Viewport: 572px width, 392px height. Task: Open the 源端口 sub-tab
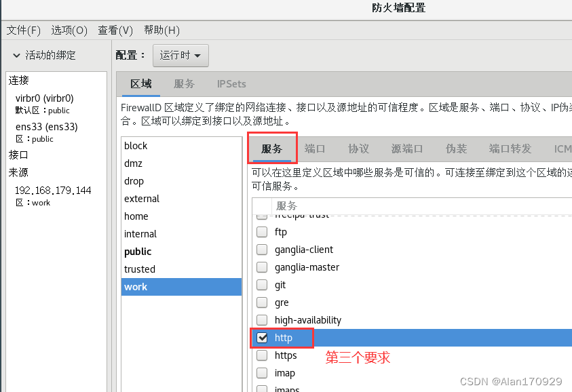(x=407, y=149)
